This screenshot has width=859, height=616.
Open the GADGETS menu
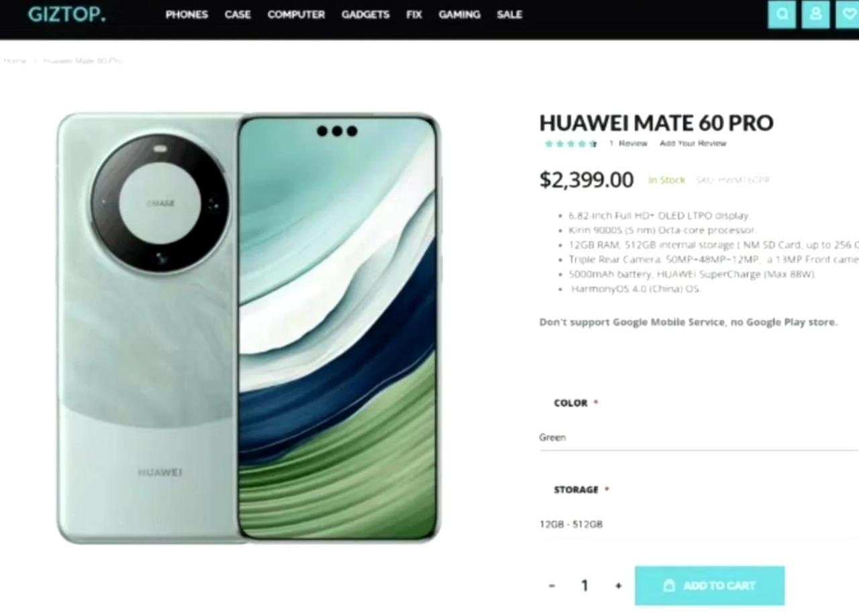point(365,14)
